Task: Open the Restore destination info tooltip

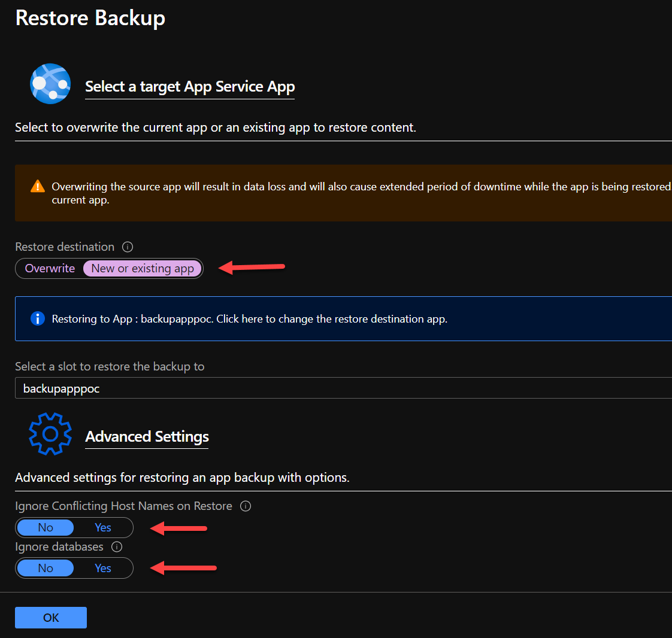Action: (x=127, y=247)
